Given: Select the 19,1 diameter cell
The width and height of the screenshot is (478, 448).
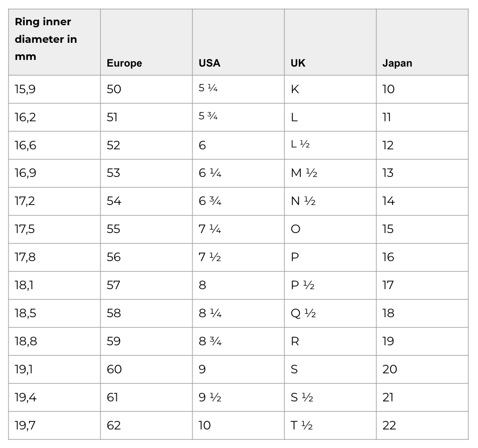Looking at the screenshot, I should click(24, 370).
